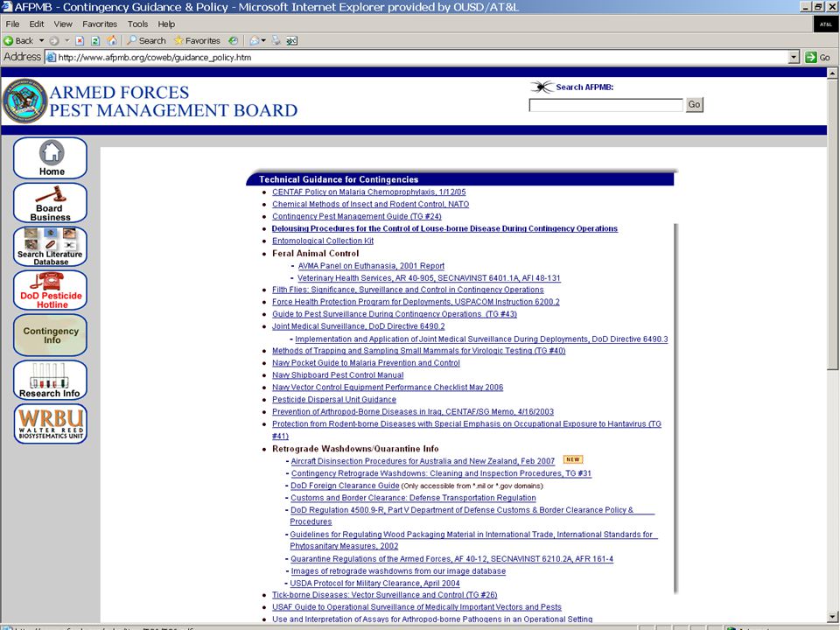This screenshot has width=840, height=630.
Task: Click the page icon in the address bar
Action: tap(51, 58)
